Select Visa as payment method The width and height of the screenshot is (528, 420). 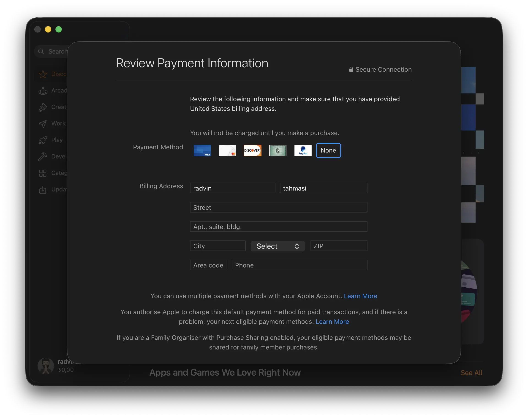202,150
